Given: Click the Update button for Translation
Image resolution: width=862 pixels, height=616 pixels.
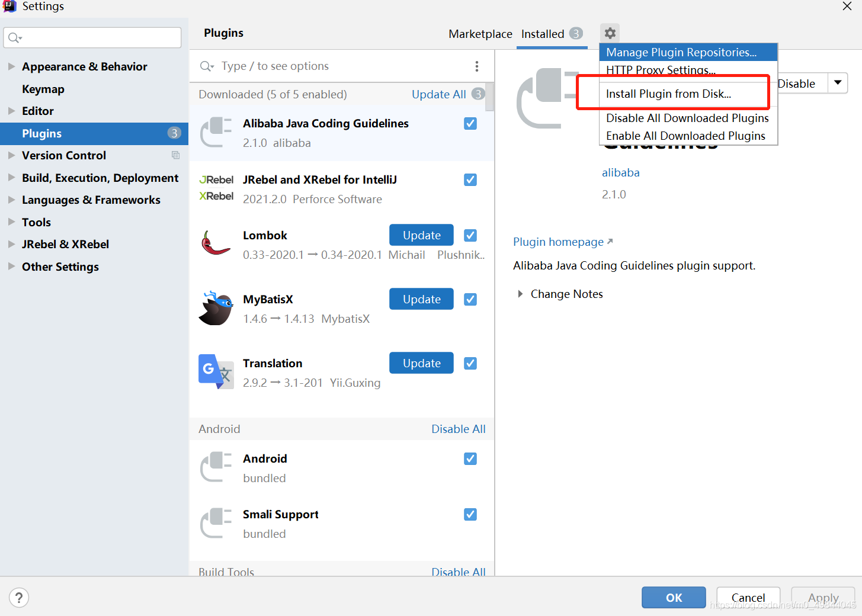Looking at the screenshot, I should [x=421, y=363].
